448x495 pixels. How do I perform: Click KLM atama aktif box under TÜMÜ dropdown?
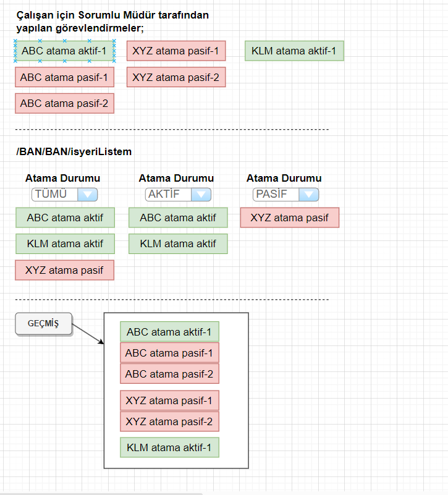64,243
